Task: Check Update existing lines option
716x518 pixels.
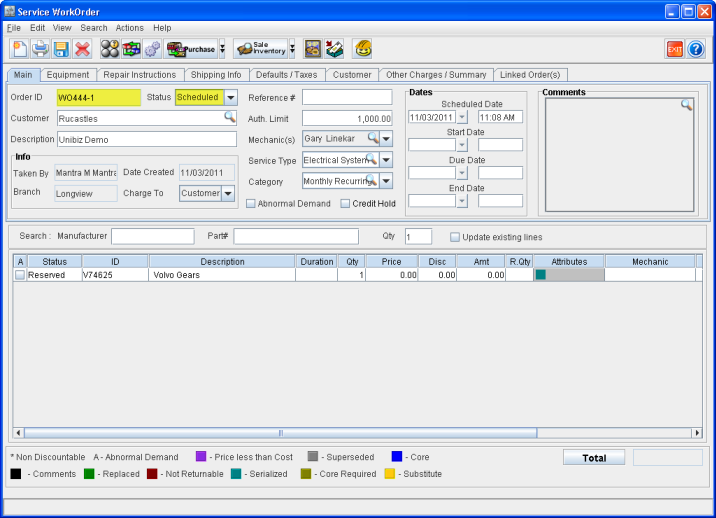Action: 455,237
